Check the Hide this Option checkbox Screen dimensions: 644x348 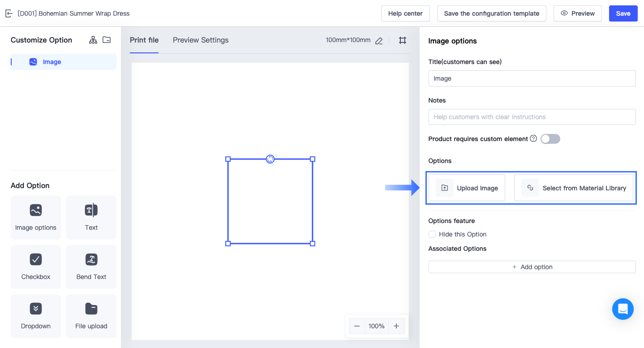[432, 234]
